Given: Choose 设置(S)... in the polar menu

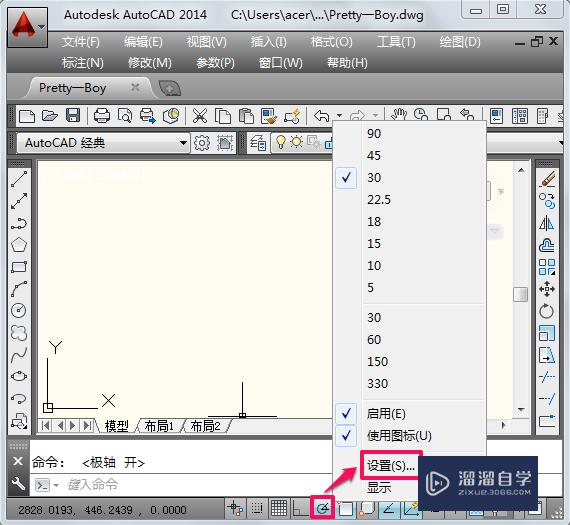Looking at the screenshot, I should 391,466.
